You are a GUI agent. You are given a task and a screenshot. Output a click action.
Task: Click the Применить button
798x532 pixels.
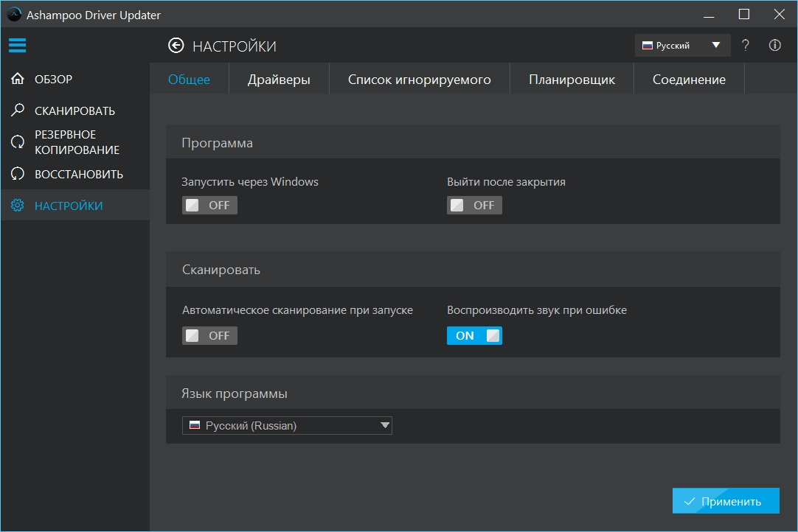click(726, 501)
